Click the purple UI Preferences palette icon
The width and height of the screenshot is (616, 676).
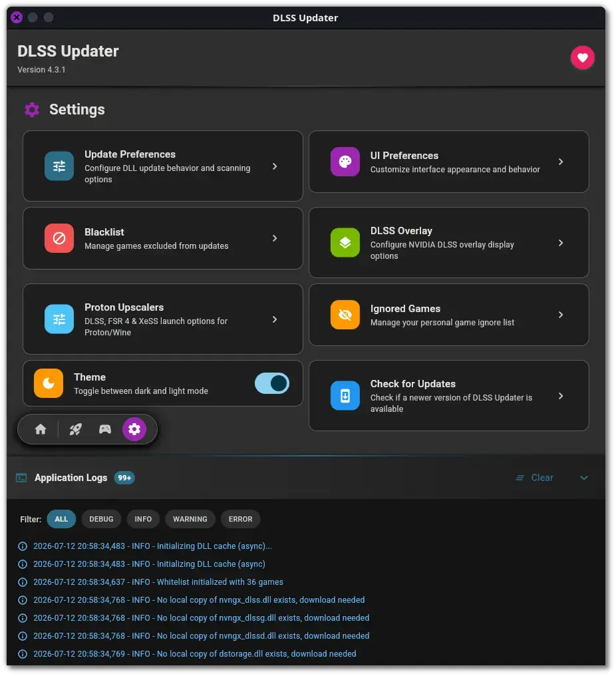point(345,162)
